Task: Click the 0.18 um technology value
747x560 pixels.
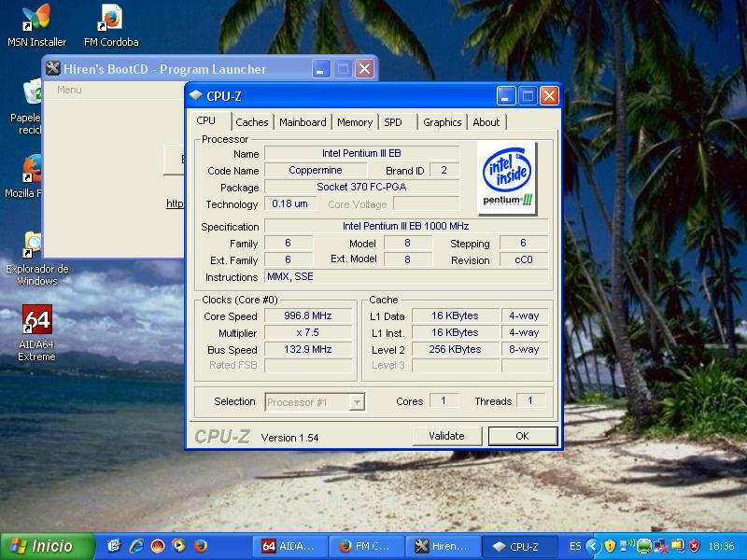Action: [290, 203]
